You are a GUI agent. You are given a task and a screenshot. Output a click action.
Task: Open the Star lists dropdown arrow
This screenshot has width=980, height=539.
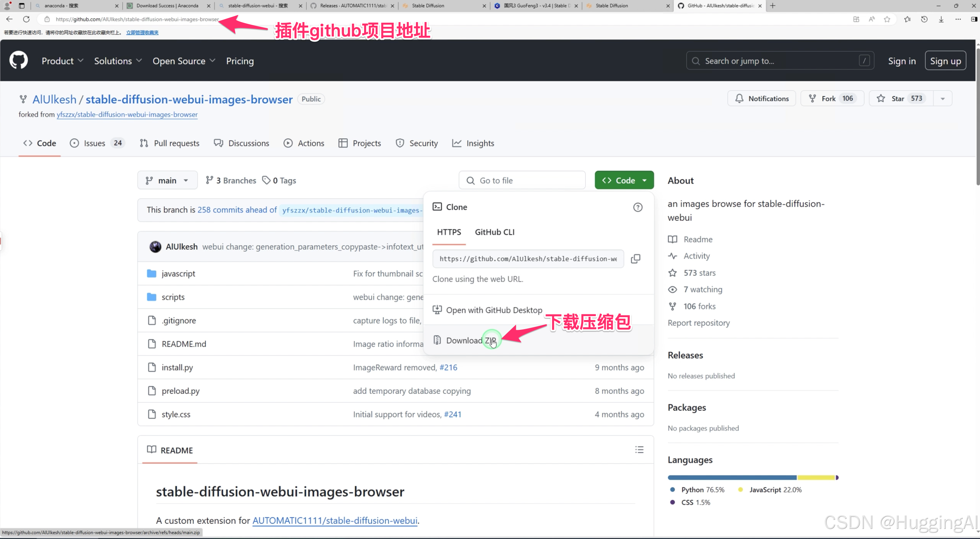943,99
